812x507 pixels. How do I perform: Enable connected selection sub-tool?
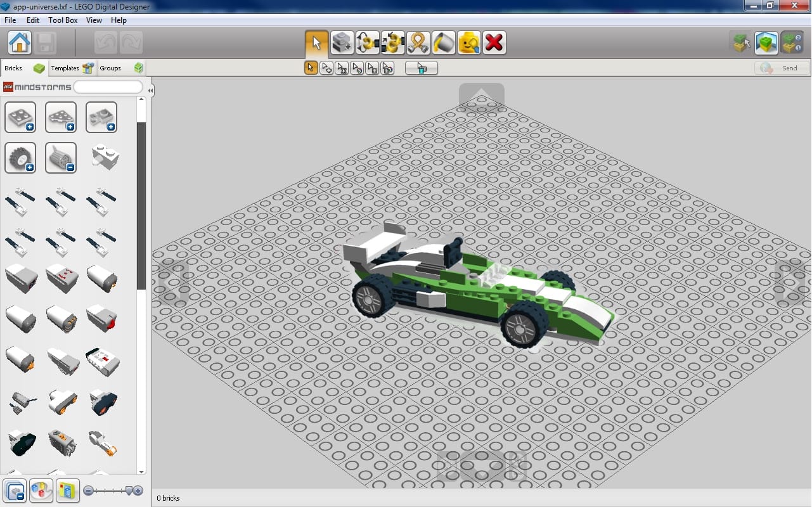click(342, 68)
